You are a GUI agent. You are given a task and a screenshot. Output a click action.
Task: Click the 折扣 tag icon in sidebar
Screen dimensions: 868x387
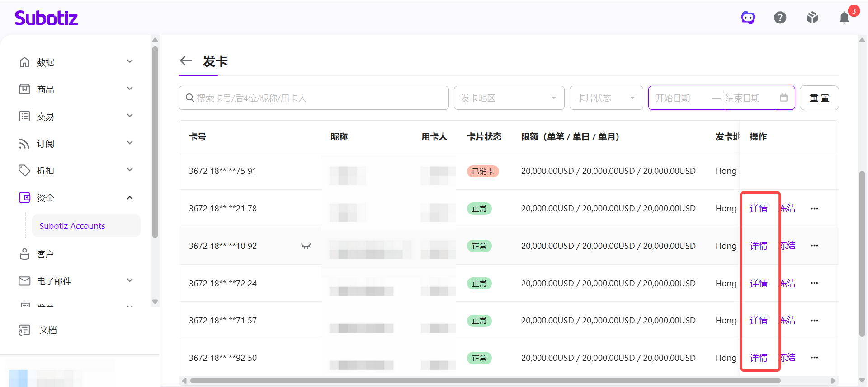pos(24,171)
